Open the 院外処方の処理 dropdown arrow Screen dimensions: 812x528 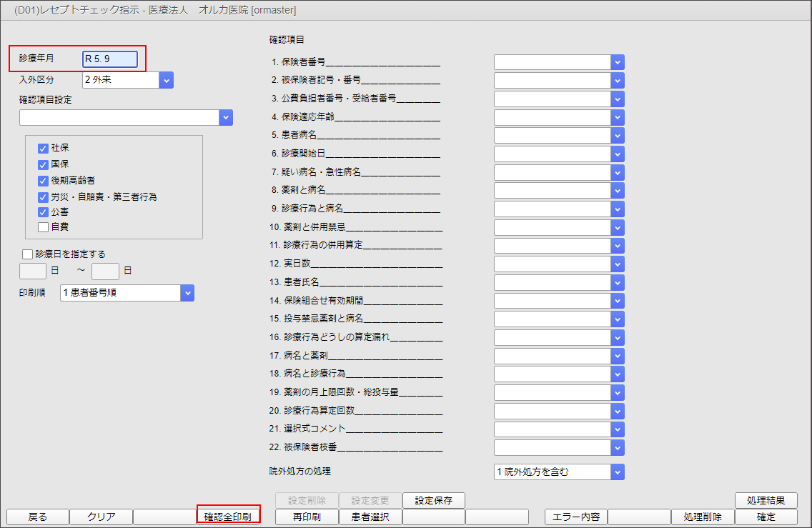click(618, 472)
